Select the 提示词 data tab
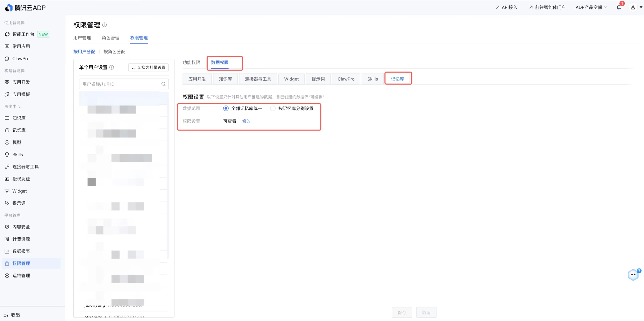This screenshot has height=321, width=644. [318, 79]
